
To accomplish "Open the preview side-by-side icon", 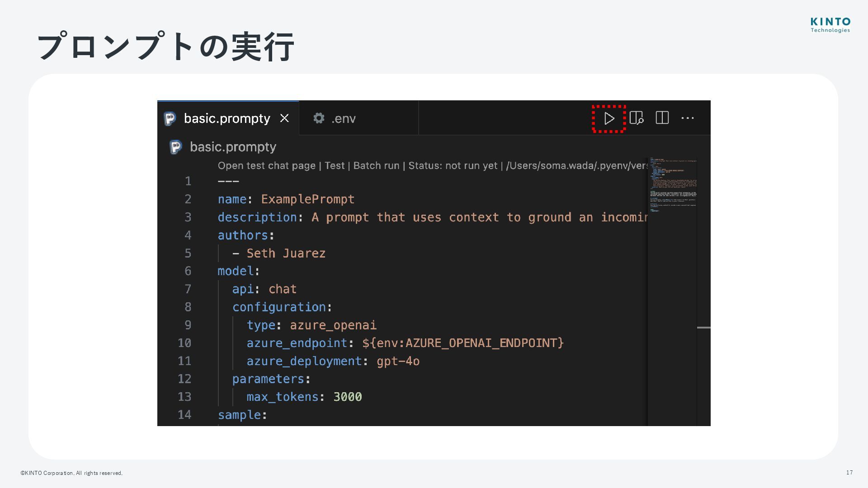I will pos(636,118).
